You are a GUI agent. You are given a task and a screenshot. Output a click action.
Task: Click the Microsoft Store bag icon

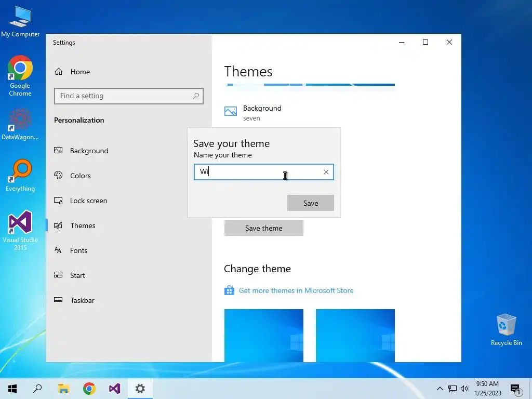(x=229, y=290)
